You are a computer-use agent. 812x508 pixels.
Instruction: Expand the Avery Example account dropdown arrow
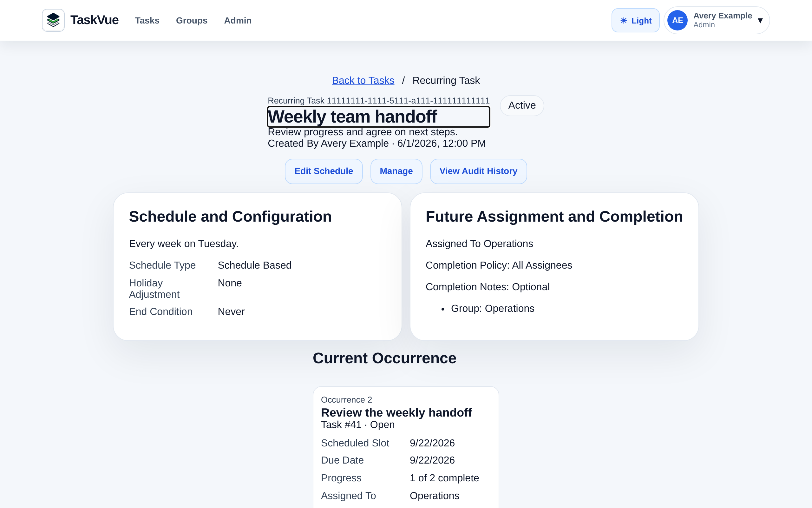coord(760,21)
